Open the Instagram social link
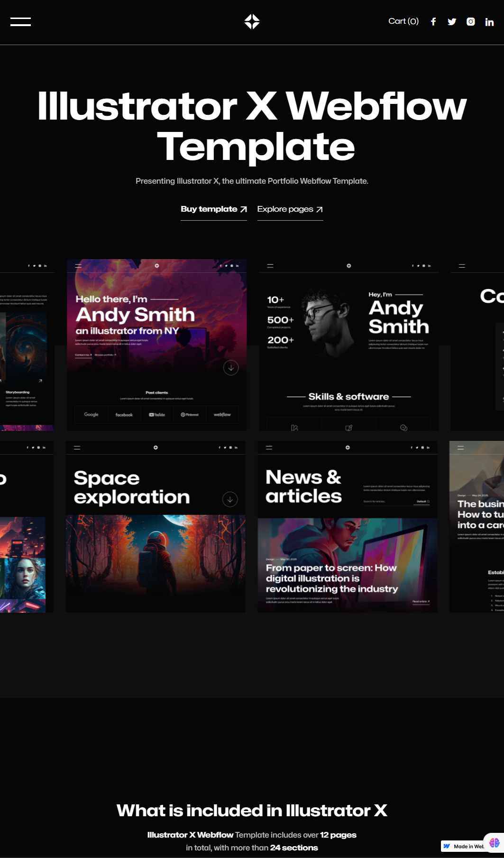 [x=470, y=22]
